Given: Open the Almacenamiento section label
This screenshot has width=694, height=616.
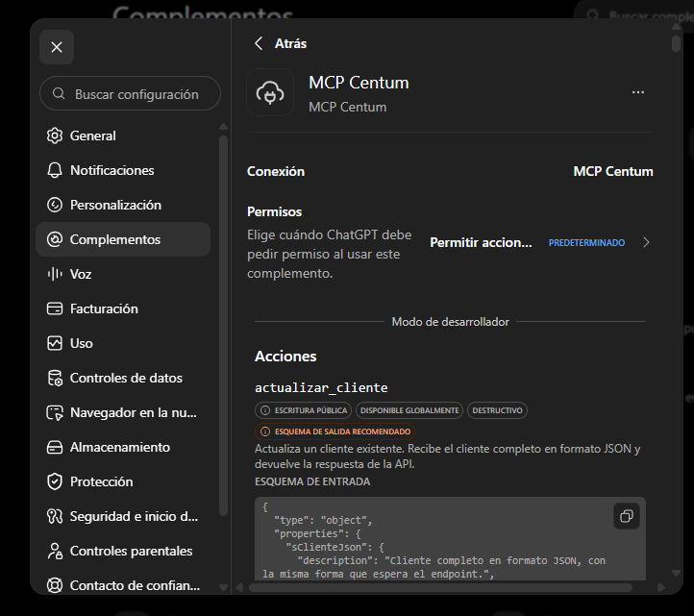Looking at the screenshot, I should tap(120, 447).
